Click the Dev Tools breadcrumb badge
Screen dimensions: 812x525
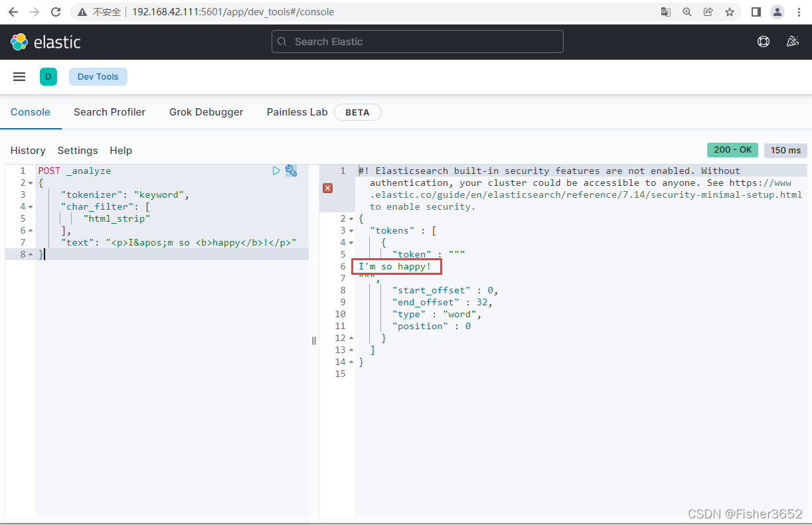point(98,77)
